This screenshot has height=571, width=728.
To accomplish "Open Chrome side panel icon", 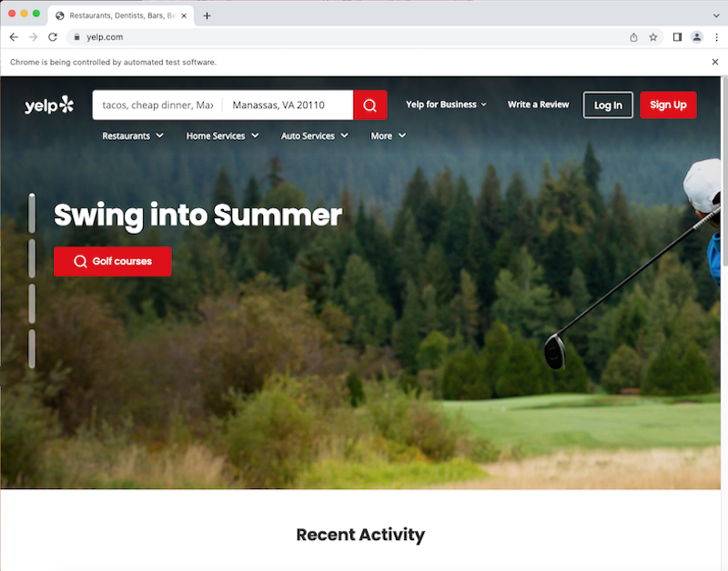I will point(677,37).
